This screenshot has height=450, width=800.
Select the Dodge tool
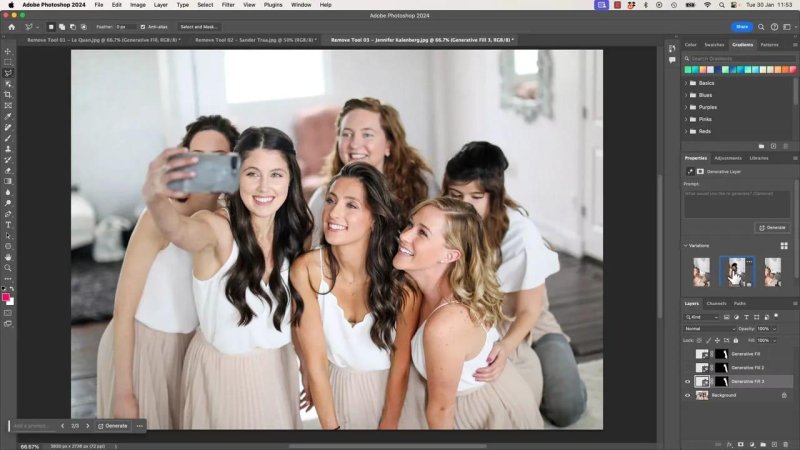[x=8, y=203]
